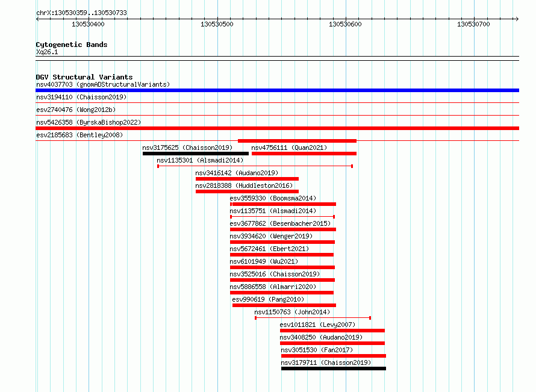The image size is (536, 392).
Task: Select esv990619 (Pang2010) variant label
Action: 268,299
